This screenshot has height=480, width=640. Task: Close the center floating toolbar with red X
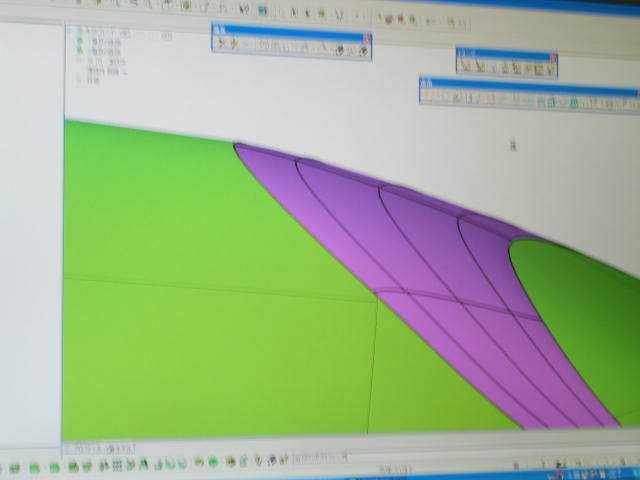click(x=368, y=39)
